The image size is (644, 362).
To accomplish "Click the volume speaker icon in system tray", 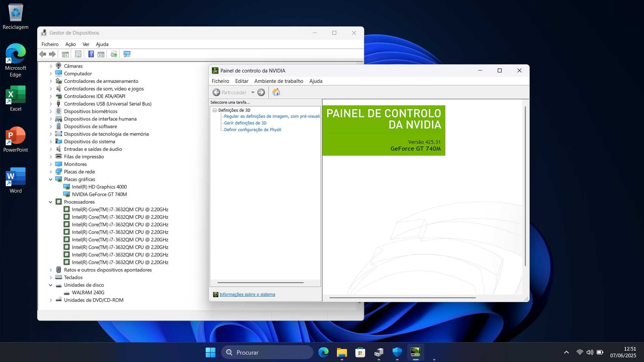I will tap(590, 352).
